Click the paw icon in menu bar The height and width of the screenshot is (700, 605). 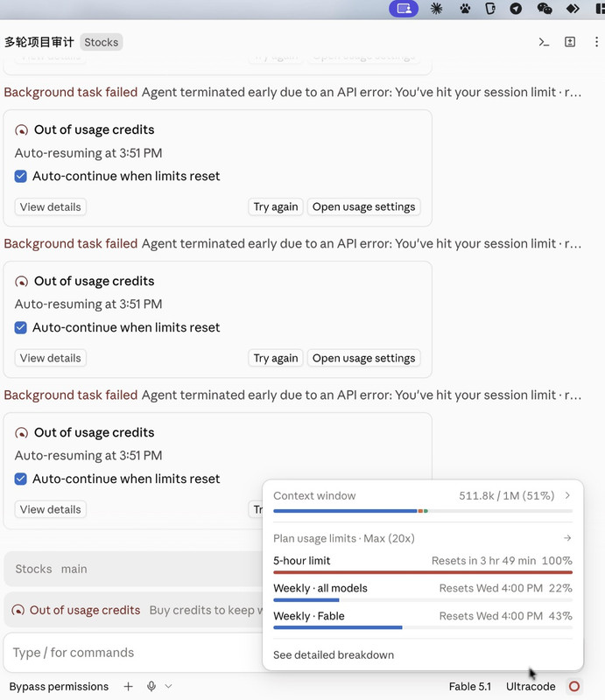[x=465, y=9]
